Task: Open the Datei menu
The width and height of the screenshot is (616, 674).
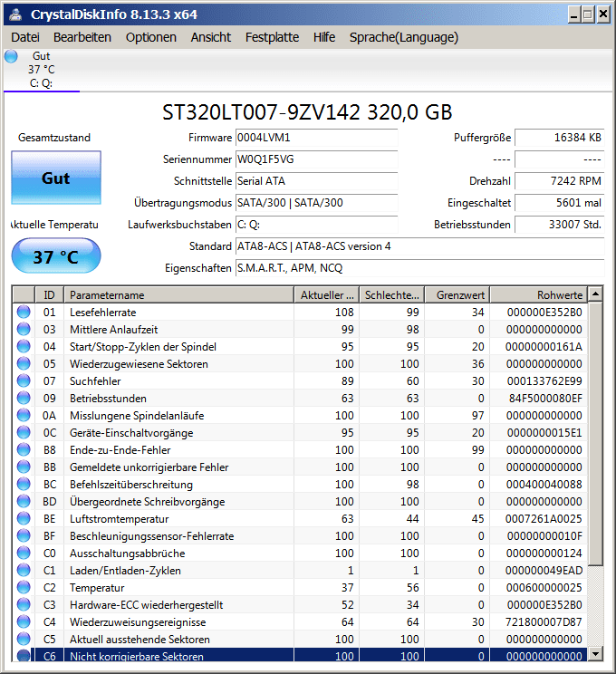Action: coord(25,37)
